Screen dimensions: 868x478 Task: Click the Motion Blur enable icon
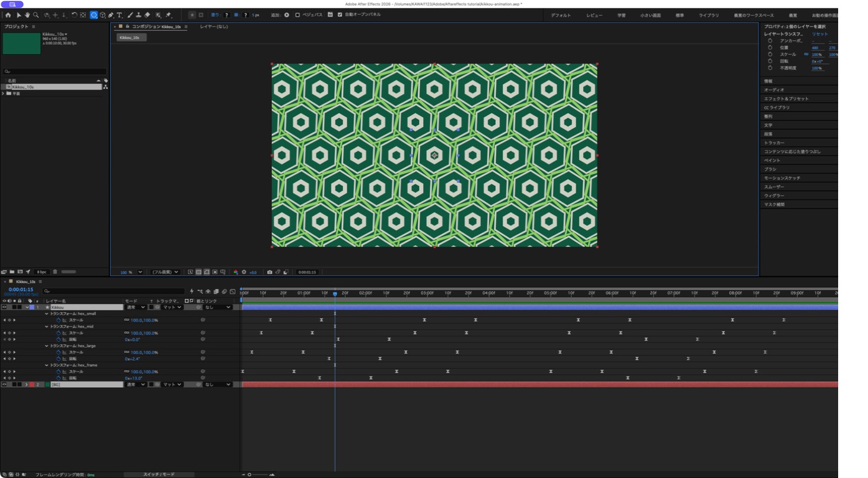(x=224, y=291)
